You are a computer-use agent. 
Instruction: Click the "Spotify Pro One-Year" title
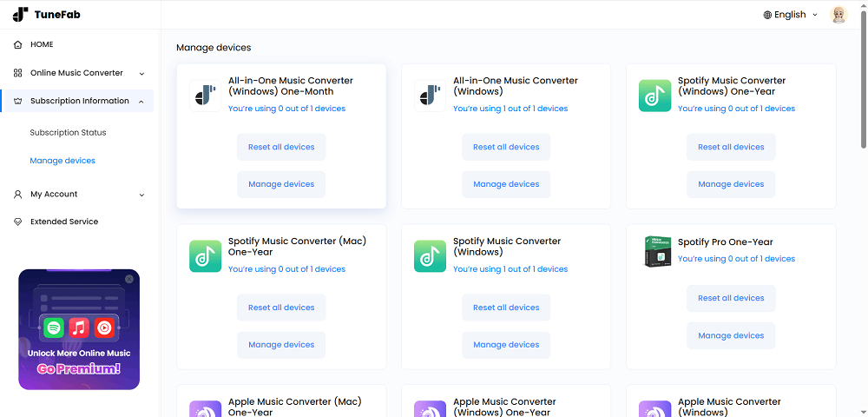725,242
